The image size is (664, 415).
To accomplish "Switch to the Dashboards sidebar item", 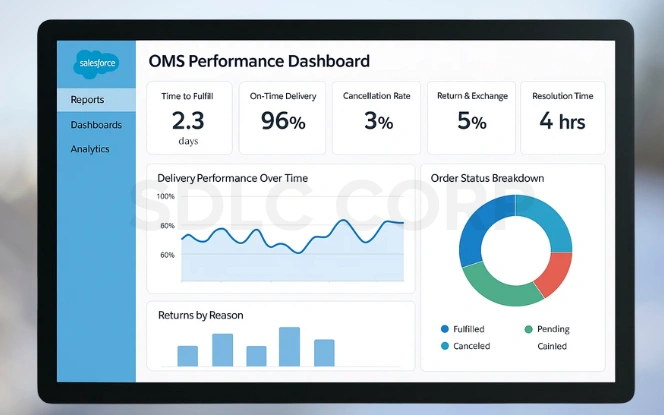I will click(x=96, y=125).
